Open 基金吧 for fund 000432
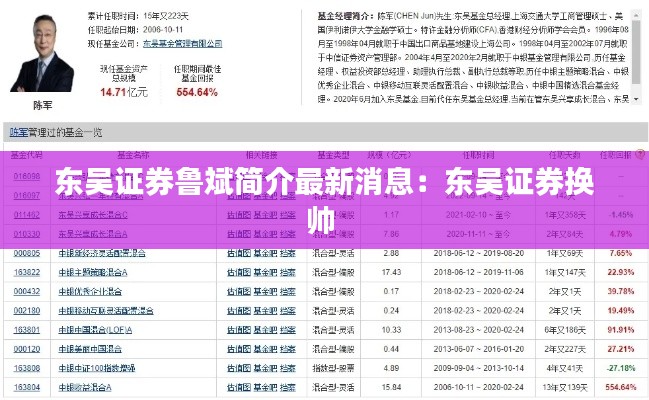This screenshot has width=649, height=400. pos(265,291)
